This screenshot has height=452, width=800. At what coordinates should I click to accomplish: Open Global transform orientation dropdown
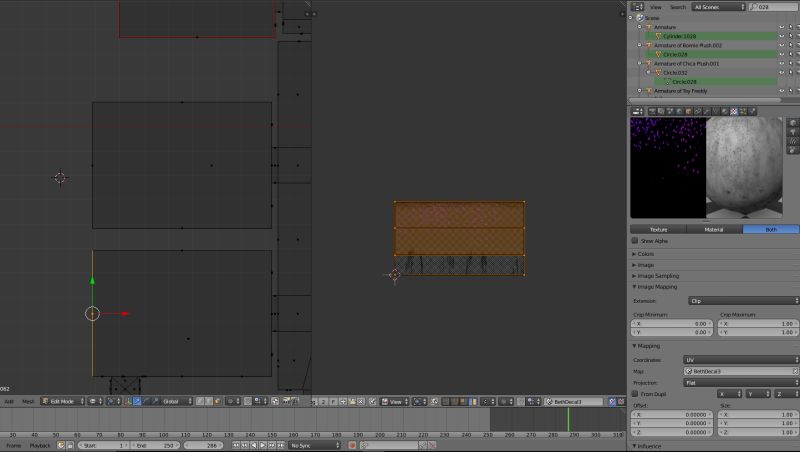tap(177, 401)
